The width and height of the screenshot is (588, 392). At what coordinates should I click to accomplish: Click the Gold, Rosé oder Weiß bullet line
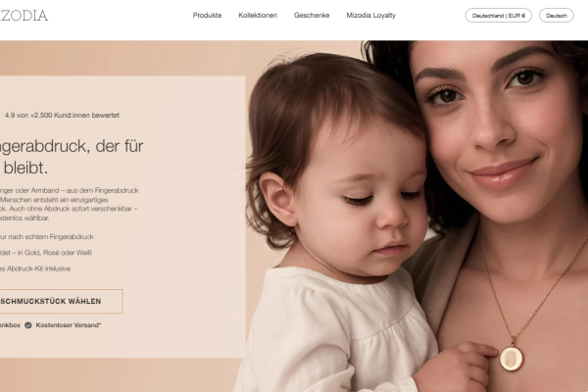pos(46,253)
